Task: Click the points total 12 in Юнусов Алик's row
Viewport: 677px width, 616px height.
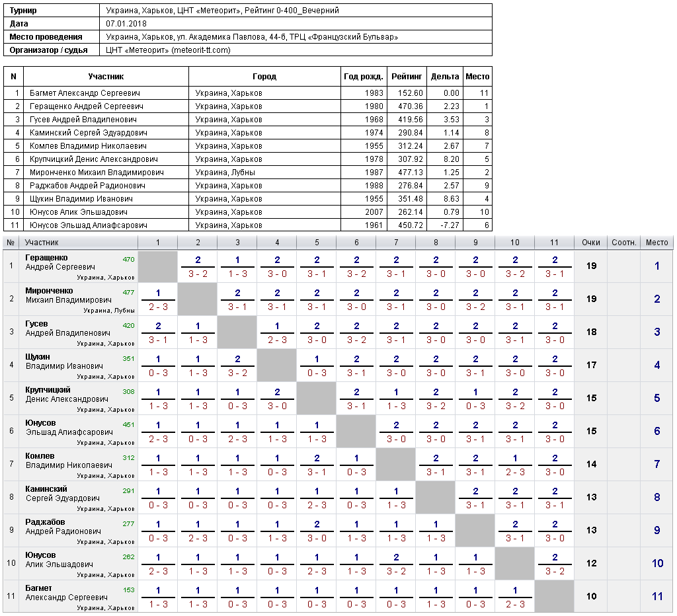Action: 591,563
